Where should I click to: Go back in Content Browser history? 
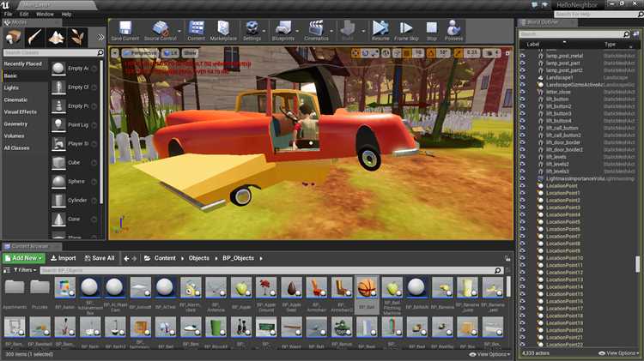(126, 258)
